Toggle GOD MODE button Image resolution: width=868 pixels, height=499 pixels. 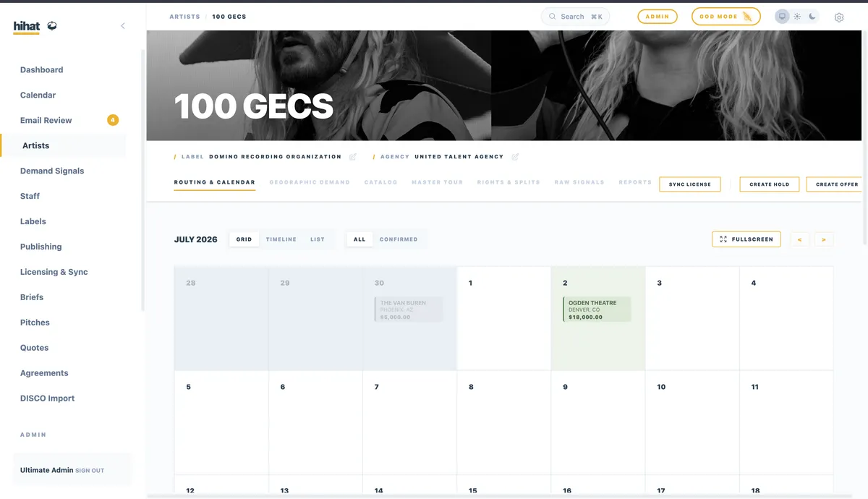pos(726,17)
